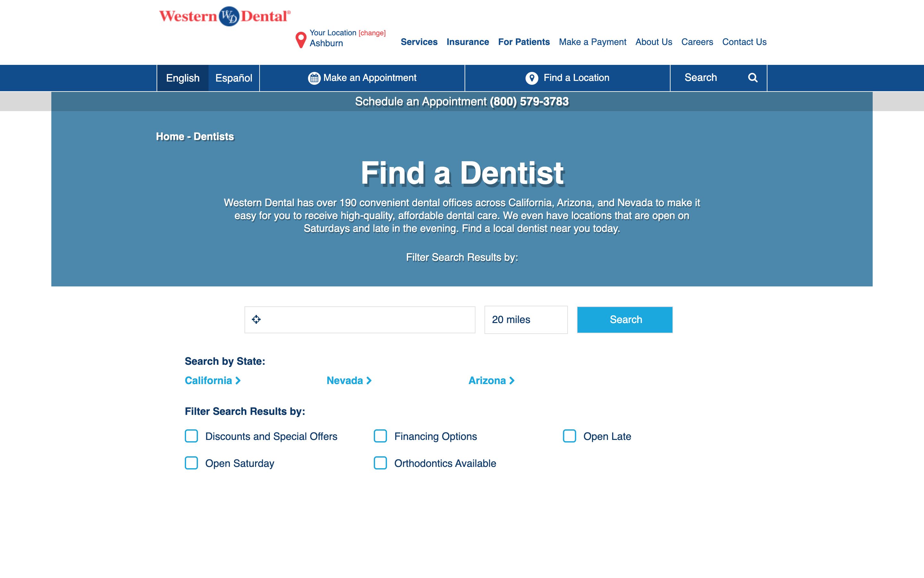Click the chevron arrow next to Arizona
924x578 pixels.
point(512,381)
